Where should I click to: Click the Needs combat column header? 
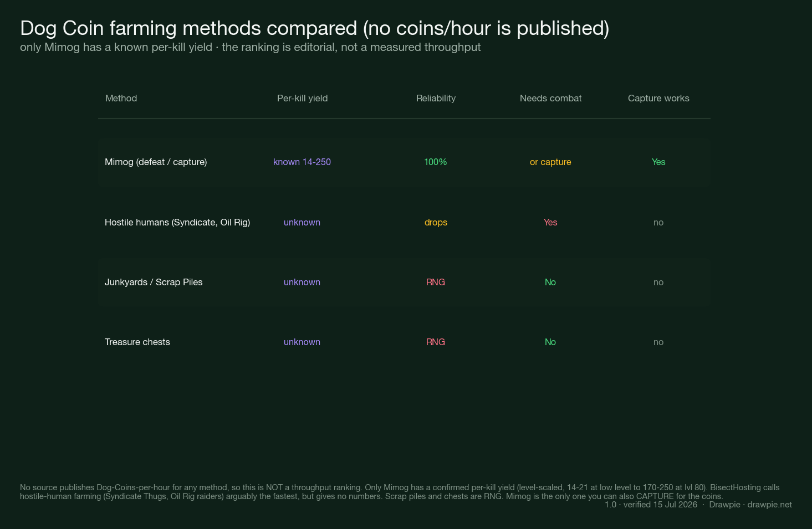[x=550, y=98]
